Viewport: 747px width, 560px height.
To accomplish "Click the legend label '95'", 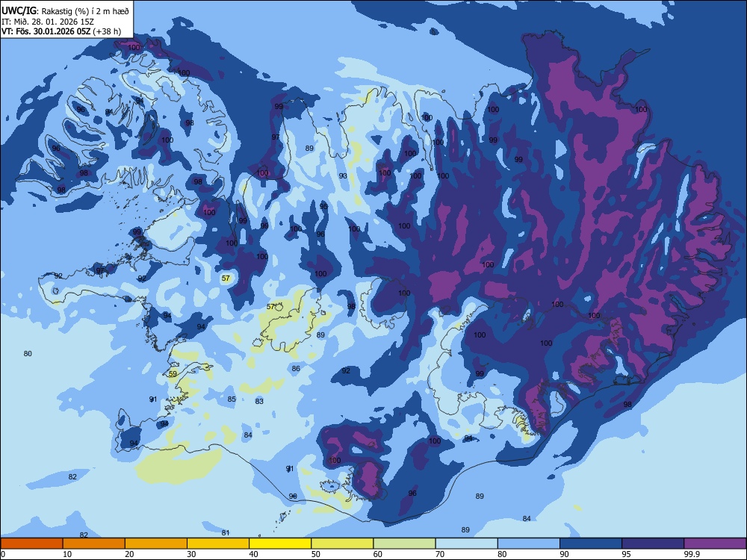I will pos(627,554).
